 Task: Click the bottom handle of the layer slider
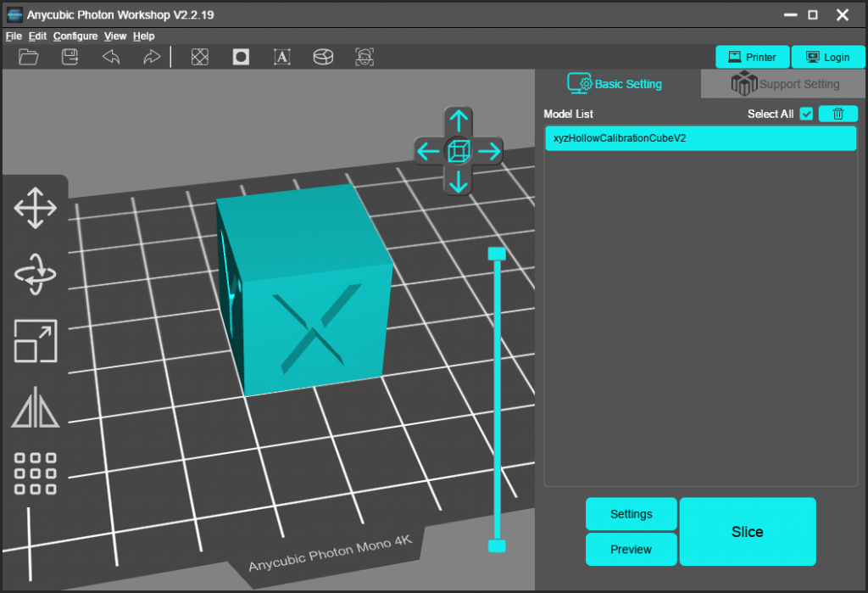pos(497,545)
